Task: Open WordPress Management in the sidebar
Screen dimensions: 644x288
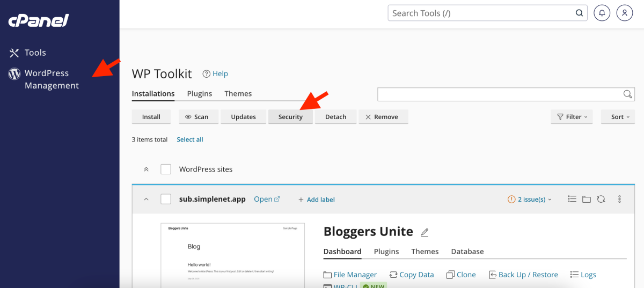Action: pyautogui.click(x=52, y=79)
